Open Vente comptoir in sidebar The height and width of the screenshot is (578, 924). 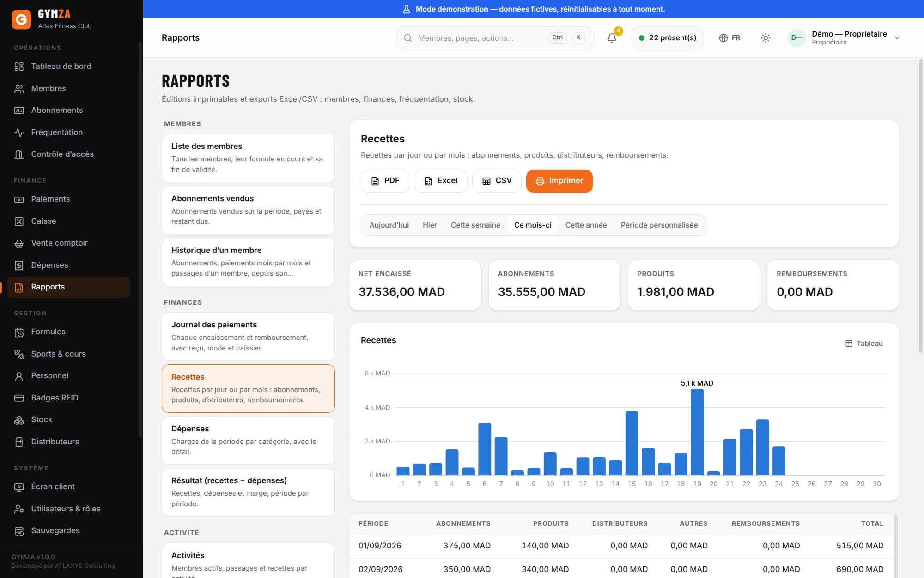pos(68,243)
